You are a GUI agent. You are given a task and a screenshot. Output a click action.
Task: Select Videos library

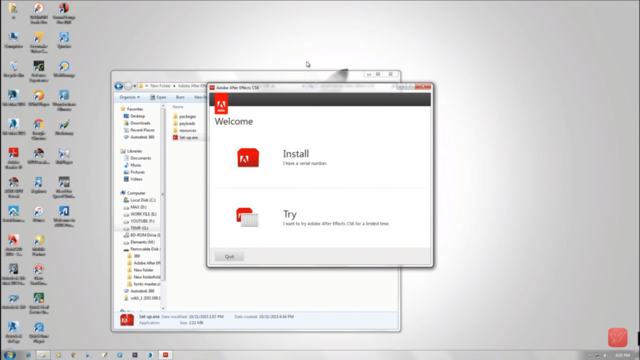click(133, 179)
